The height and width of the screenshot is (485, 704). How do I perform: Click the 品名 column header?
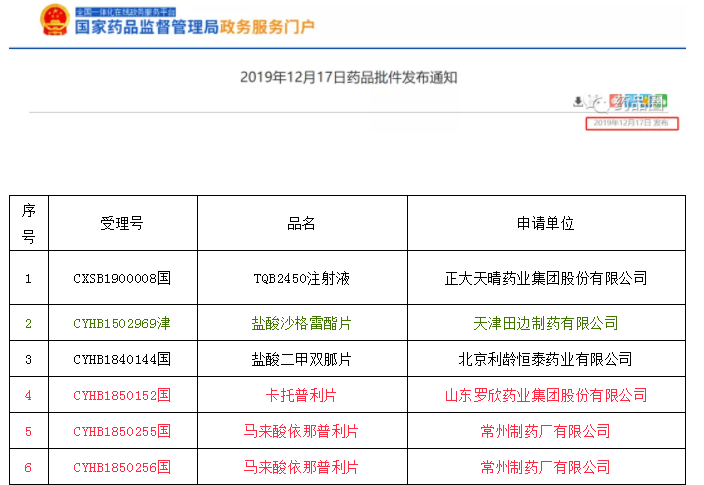301,223
